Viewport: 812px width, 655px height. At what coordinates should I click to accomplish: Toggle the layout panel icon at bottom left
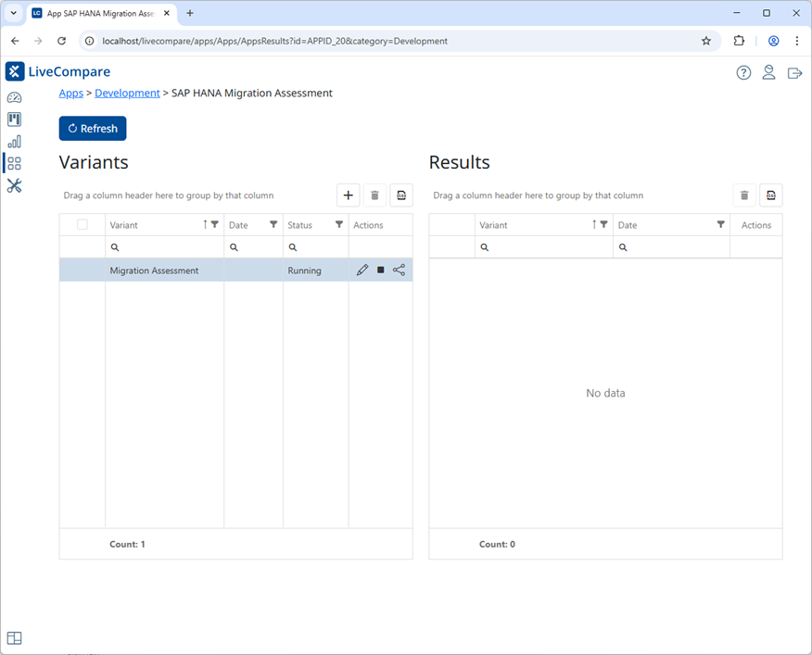coord(14,638)
